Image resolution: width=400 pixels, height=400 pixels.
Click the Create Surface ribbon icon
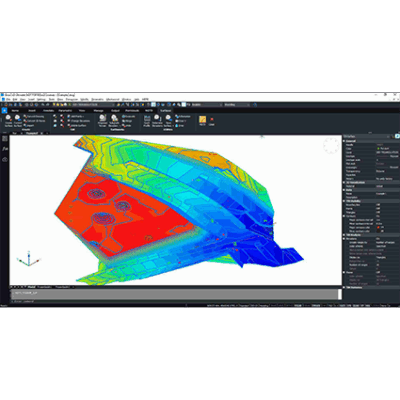[8, 118]
